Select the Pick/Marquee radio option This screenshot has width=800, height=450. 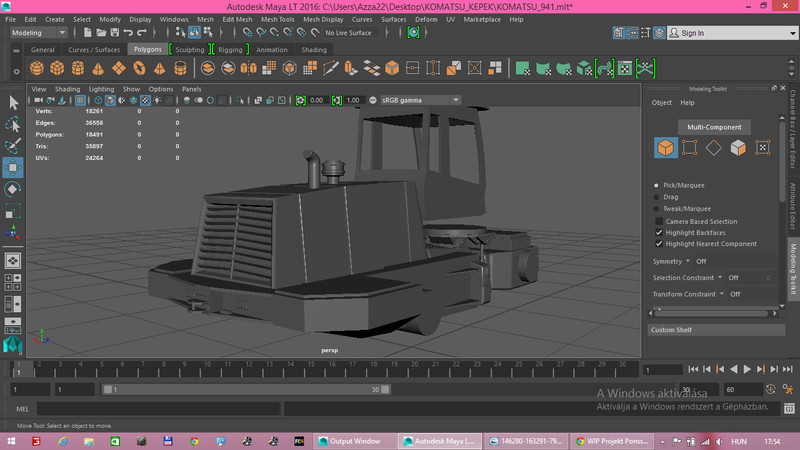pyautogui.click(x=656, y=185)
